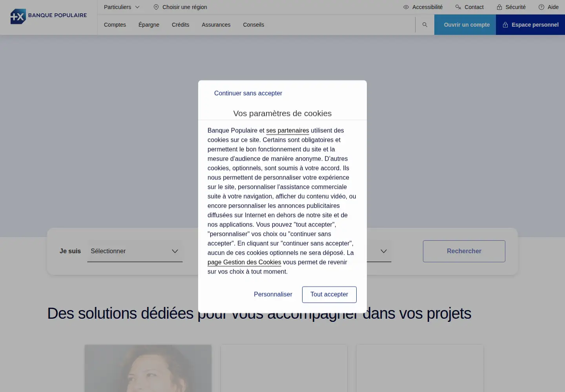Open the ses partenaires link
Screen dimensions: 565x392
point(288,131)
